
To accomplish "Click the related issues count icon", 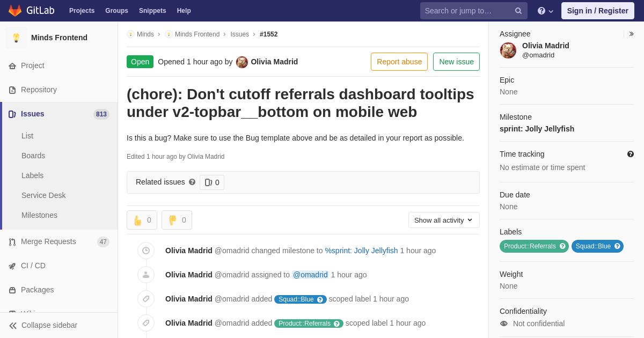I will tap(209, 182).
